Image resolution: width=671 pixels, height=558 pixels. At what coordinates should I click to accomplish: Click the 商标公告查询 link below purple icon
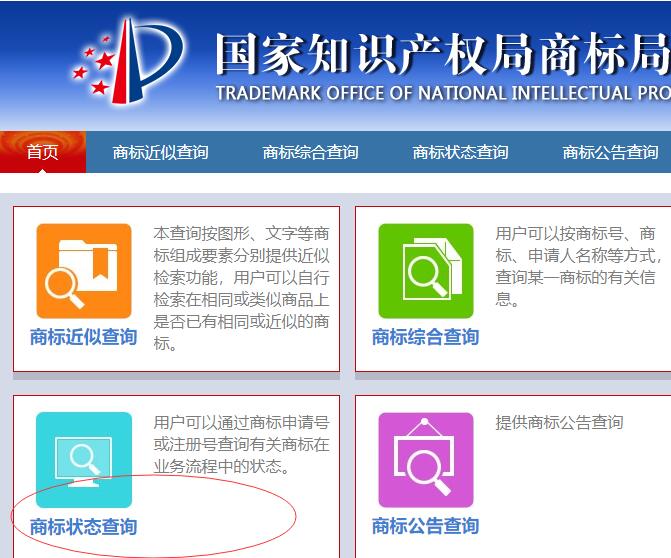click(x=425, y=526)
